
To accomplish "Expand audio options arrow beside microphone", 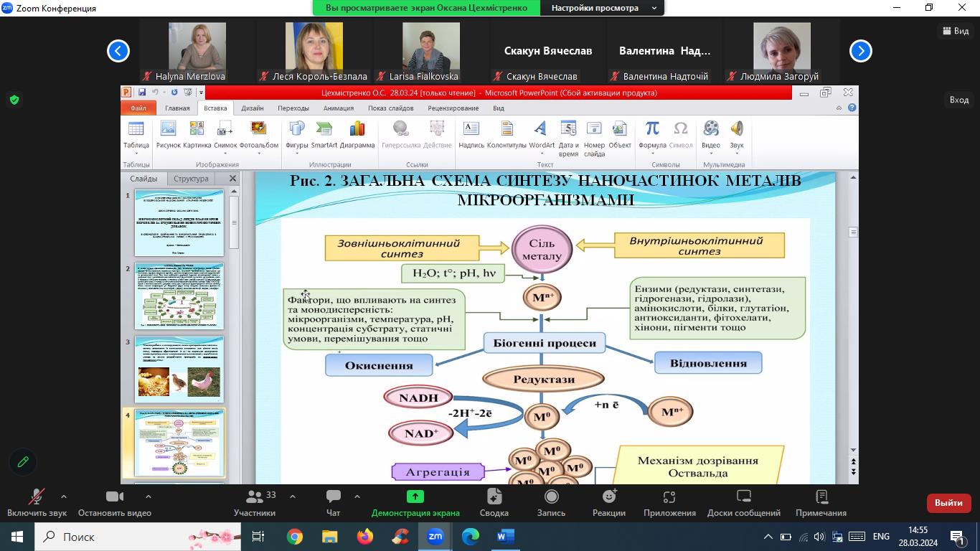I will coord(64,496).
